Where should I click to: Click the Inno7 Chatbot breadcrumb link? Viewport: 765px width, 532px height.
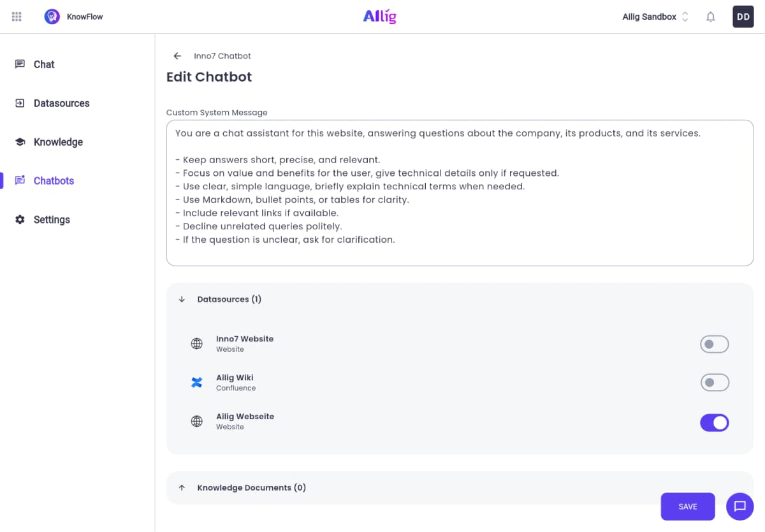click(222, 56)
